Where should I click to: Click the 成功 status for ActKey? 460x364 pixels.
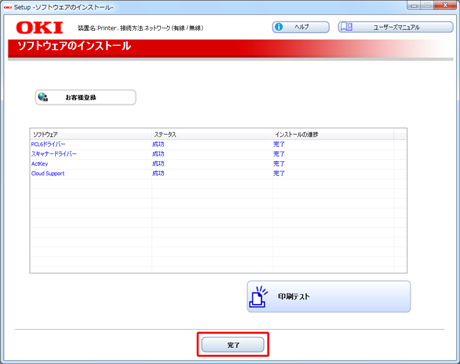[158, 164]
